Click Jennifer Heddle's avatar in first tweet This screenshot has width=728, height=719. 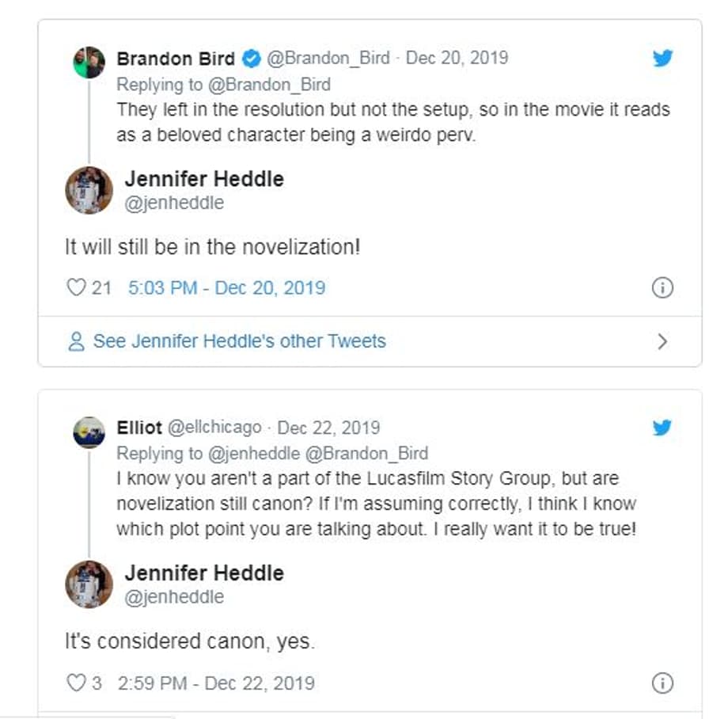89,190
